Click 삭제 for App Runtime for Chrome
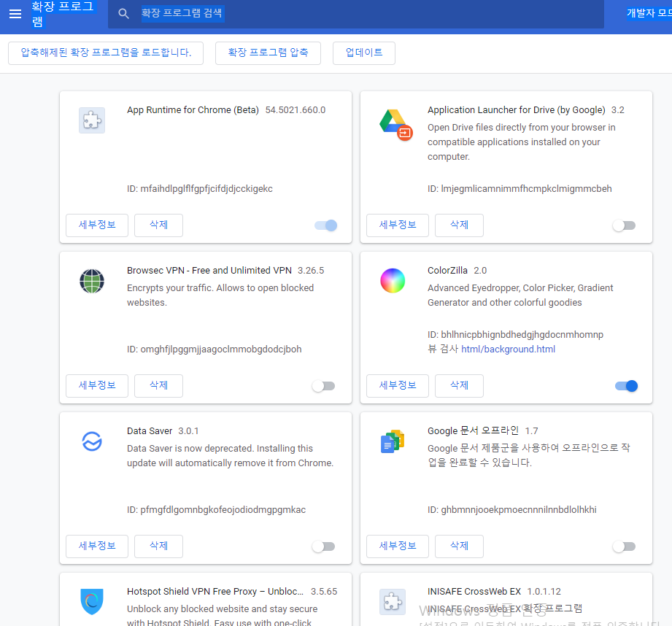672x626 pixels. pyautogui.click(x=158, y=225)
